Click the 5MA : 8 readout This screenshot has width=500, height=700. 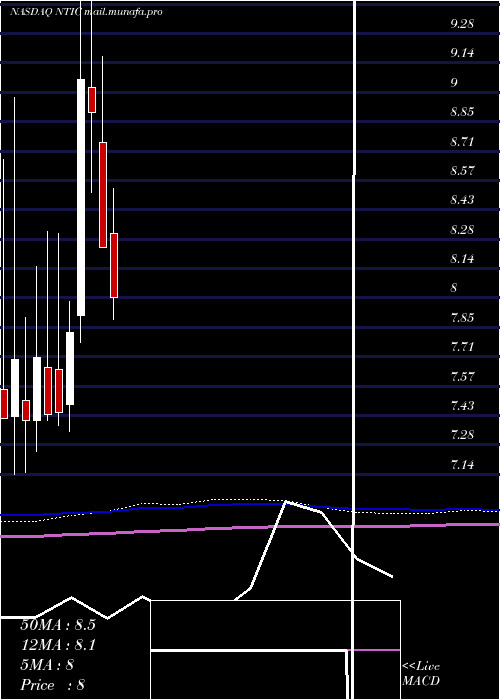(x=47, y=665)
